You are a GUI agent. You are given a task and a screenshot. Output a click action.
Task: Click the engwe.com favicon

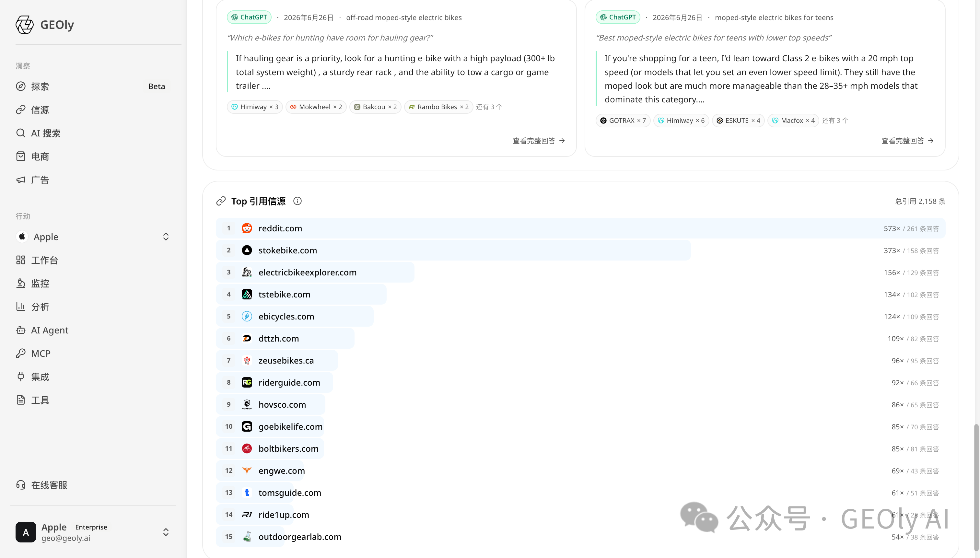pos(247,471)
